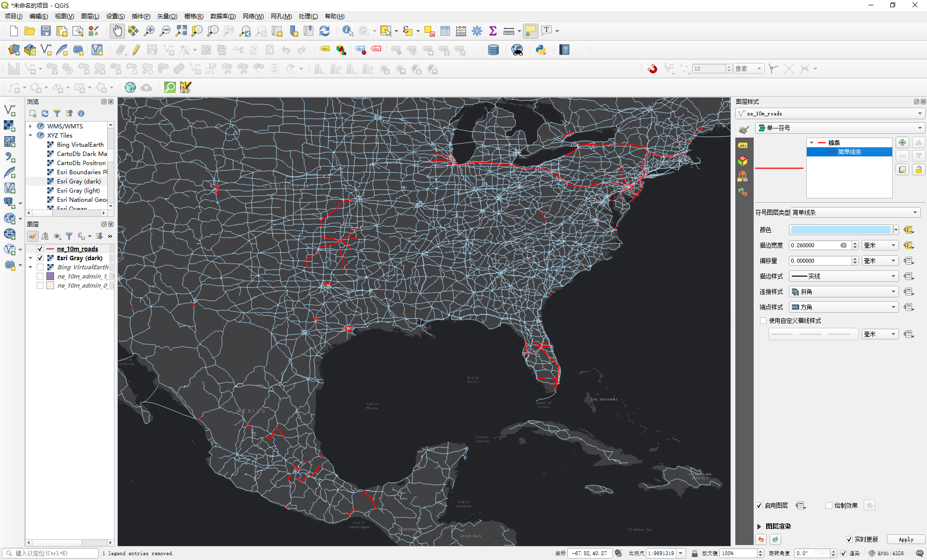Click the Apply button
Viewport: 927px width, 560px height.
tap(906, 539)
